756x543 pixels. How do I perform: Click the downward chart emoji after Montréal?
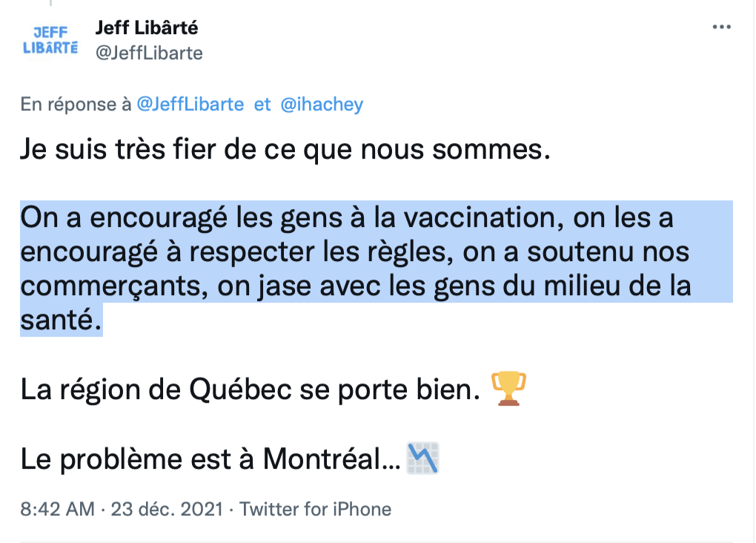click(x=422, y=458)
